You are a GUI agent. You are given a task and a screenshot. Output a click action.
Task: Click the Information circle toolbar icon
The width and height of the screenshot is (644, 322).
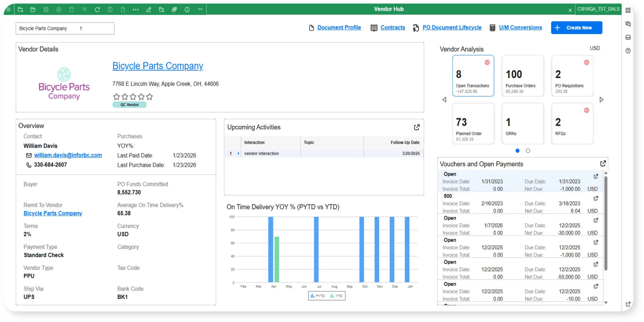coord(187,9)
